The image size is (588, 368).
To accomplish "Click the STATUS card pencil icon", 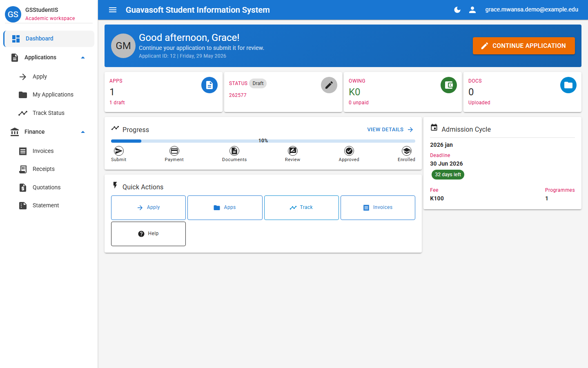I will (x=329, y=85).
